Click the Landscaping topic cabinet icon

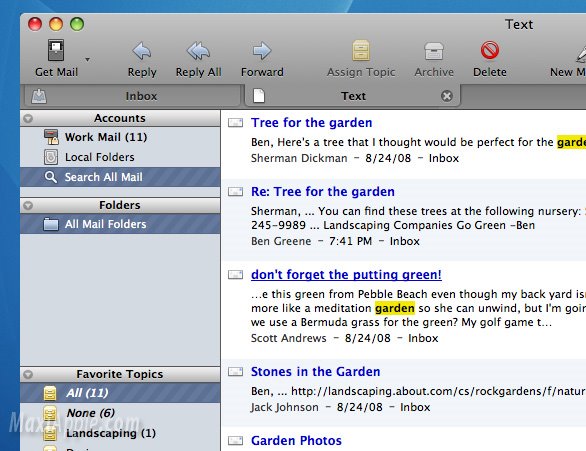coord(50,433)
